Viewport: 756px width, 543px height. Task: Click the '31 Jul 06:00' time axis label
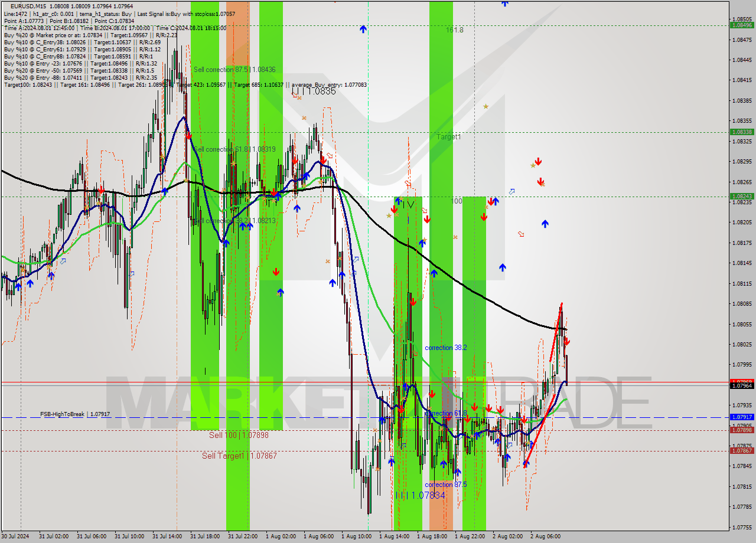(92, 537)
